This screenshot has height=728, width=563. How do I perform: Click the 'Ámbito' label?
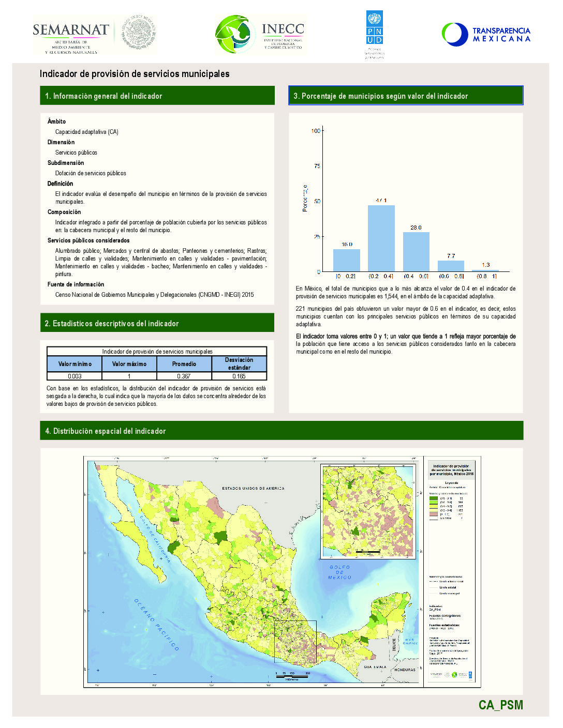pyautogui.click(x=57, y=122)
